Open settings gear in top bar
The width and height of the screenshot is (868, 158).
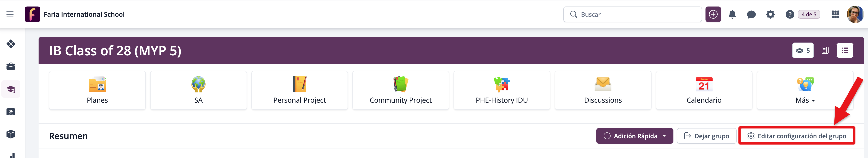tap(770, 15)
